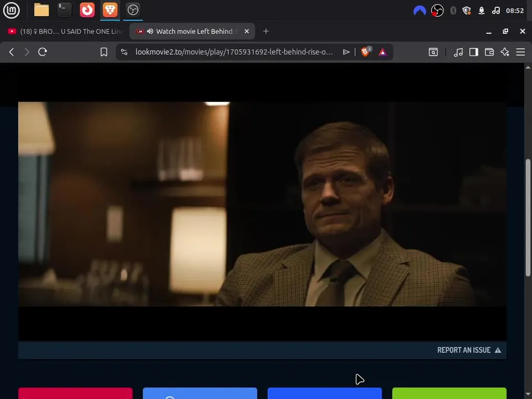Switch to the YouTube BRO... tab

coord(64,31)
